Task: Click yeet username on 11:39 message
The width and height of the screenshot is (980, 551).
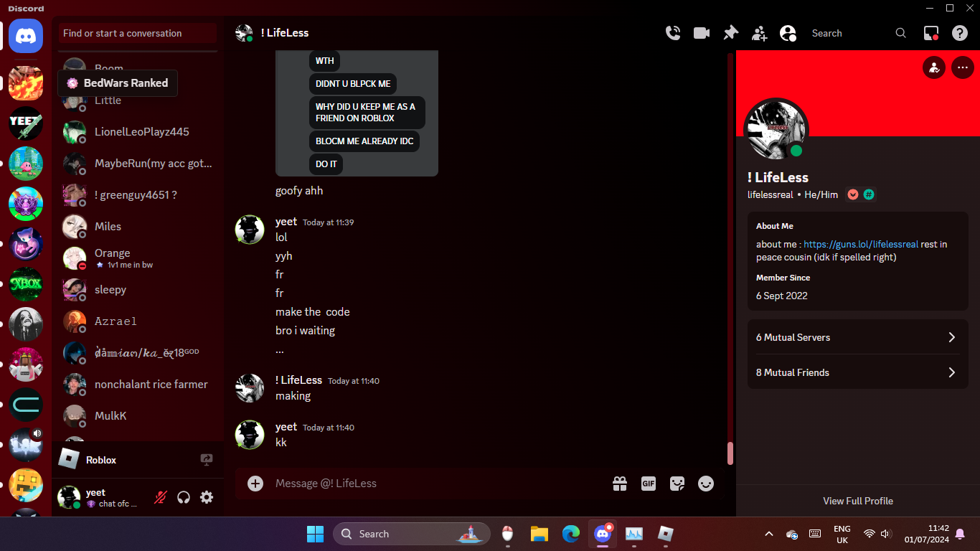Action: [x=286, y=222]
